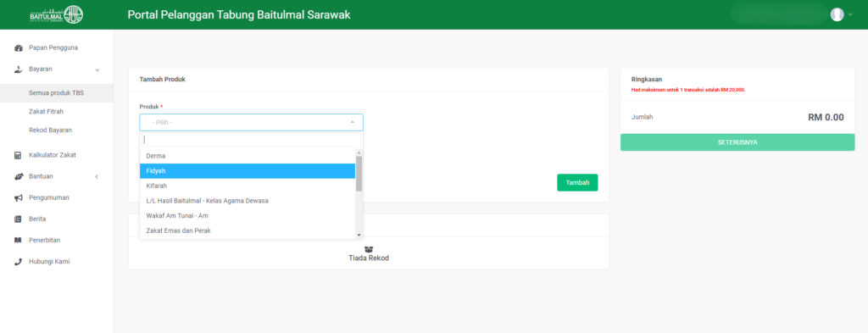
Task: Click the Portal Pelanggan Tabung Baitulmal Sarawak title
Action: pyautogui.click(x=239, y=15)
